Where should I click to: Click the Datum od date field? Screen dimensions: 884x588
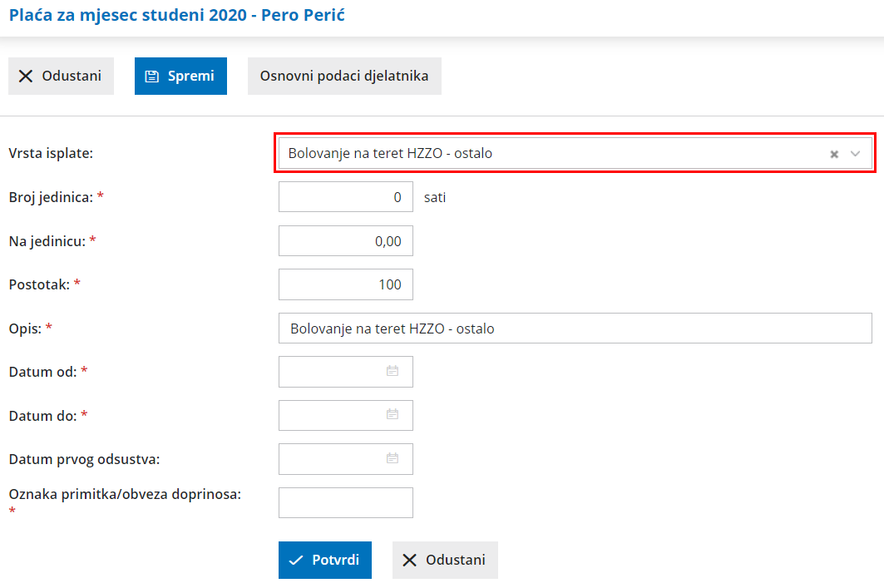tap(333, 372)
